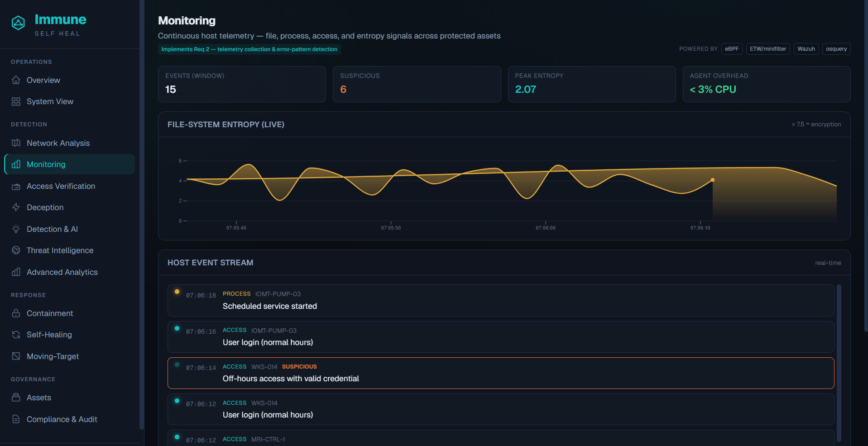This screenshot has width=868, height=446.
Task: Click the > 7.5 ≈ encryption note
Action: 816,124
